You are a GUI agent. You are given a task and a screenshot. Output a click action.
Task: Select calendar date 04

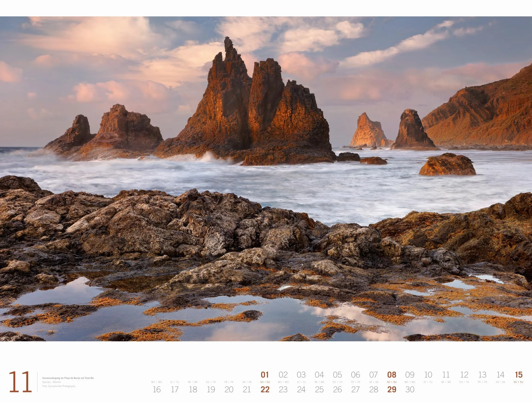click(319, 375)
